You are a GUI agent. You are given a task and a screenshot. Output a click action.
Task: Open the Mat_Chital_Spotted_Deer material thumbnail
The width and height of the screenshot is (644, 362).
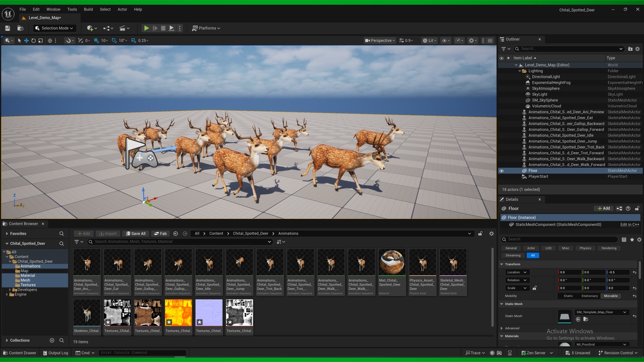392,262
